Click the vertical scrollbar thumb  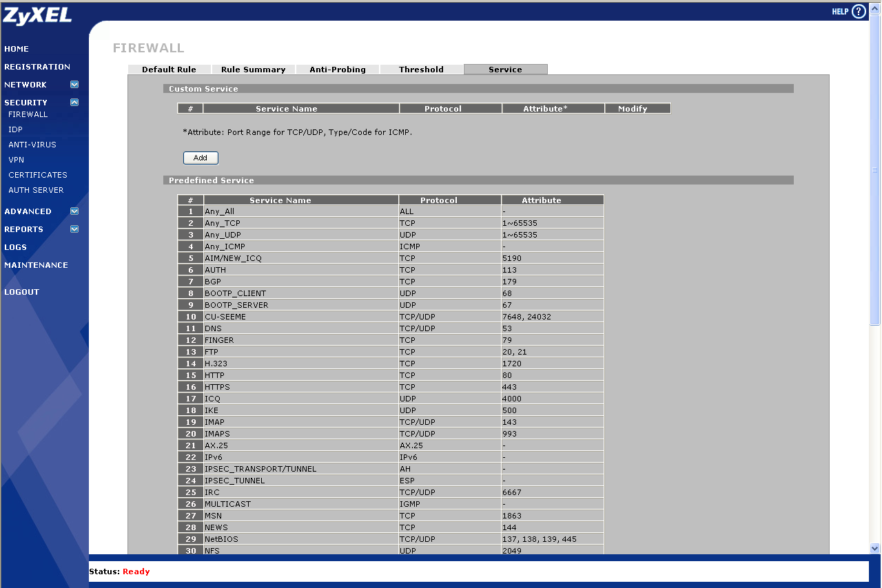click(x=875, y=171)
